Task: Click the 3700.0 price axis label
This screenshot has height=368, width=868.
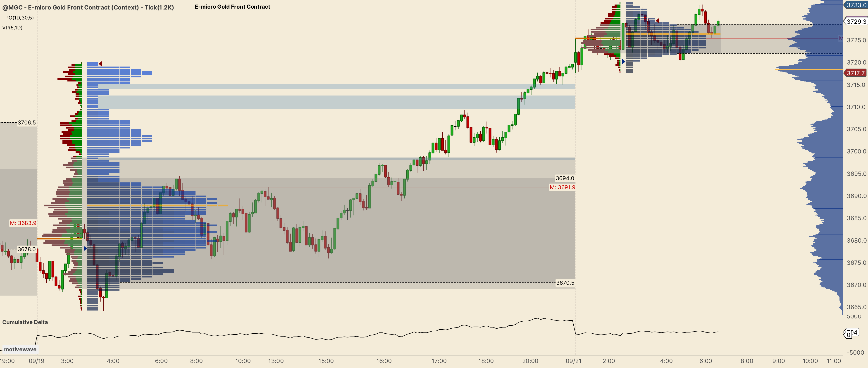Action: [x=856, y=152]
